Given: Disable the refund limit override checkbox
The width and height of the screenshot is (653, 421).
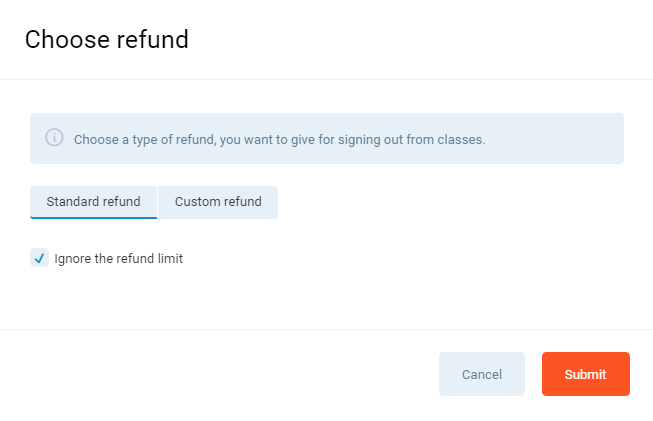Looking at the screenshot, I should tap(39, 258).
